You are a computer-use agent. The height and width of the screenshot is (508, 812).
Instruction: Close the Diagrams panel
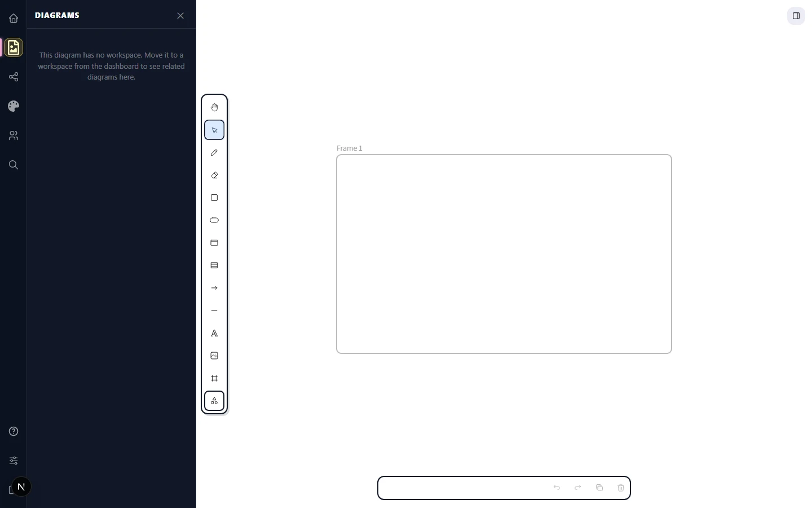point(180,16)
